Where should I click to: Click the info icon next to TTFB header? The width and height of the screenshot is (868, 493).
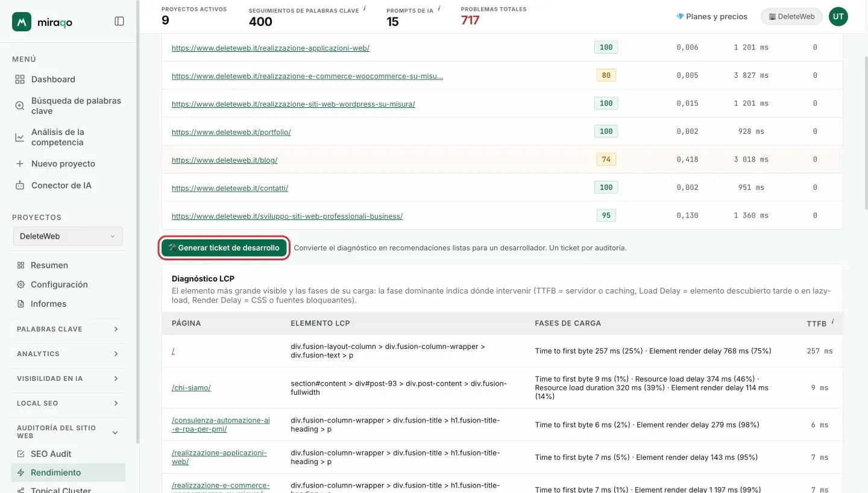click(833, 322)
